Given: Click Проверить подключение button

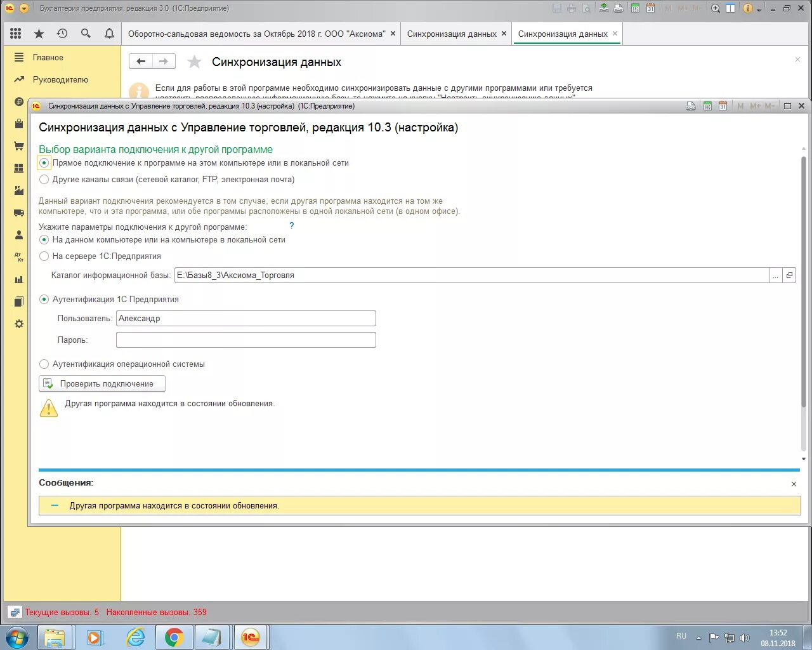Looking at the screenshot, I should pos(102,383).
